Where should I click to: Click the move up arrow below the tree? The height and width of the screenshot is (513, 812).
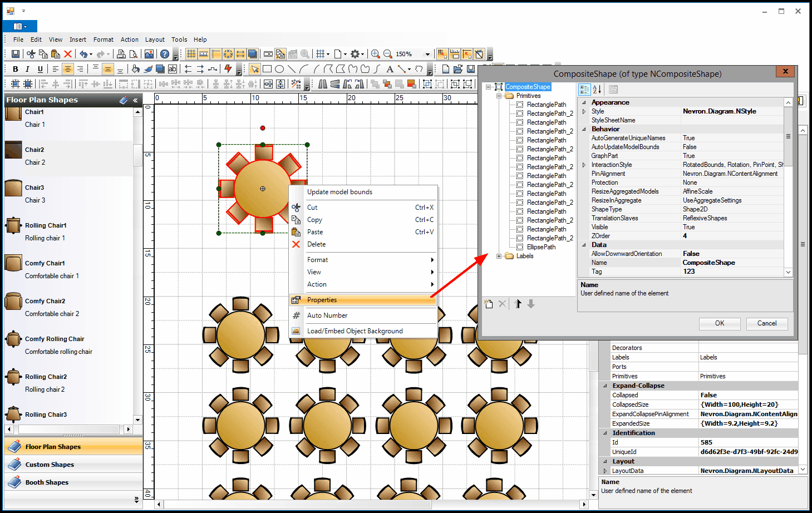pos(518,304)
